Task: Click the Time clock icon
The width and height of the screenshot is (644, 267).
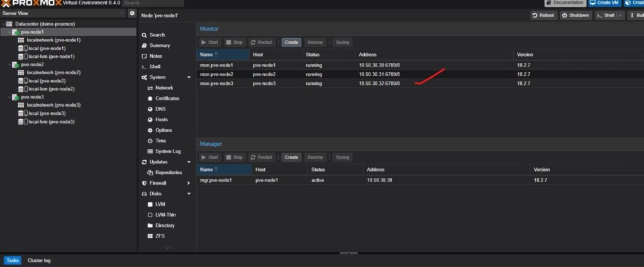Action: tap(150, 141)
